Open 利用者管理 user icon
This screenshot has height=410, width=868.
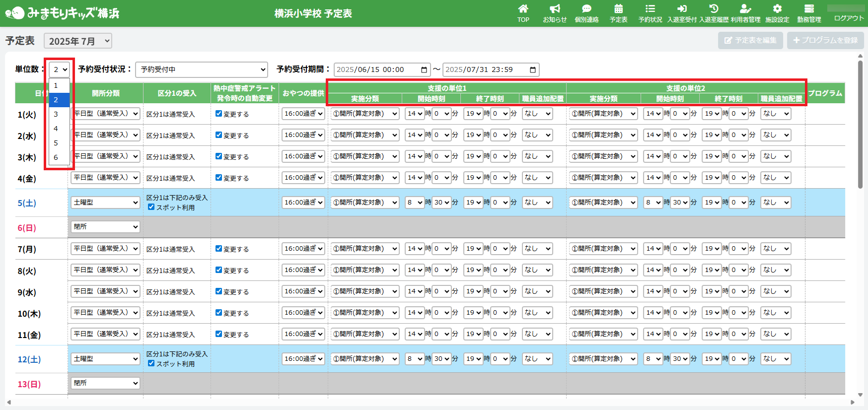(745, 9)
